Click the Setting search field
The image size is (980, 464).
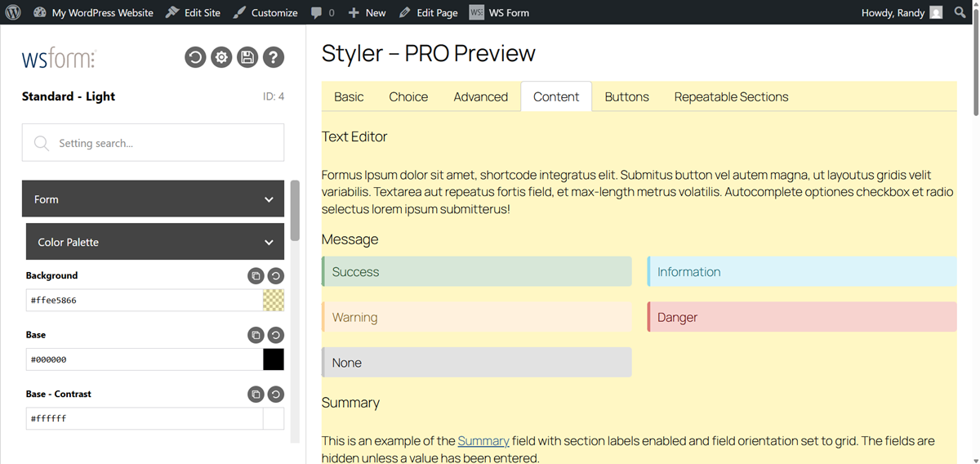pyautogui.click(x=154, y=143)
